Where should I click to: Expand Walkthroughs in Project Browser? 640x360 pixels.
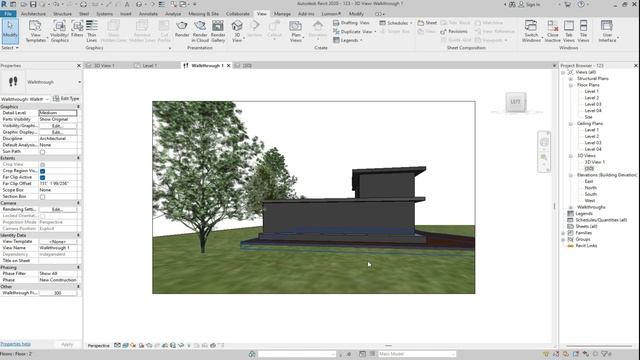click(x=571, y=207)
